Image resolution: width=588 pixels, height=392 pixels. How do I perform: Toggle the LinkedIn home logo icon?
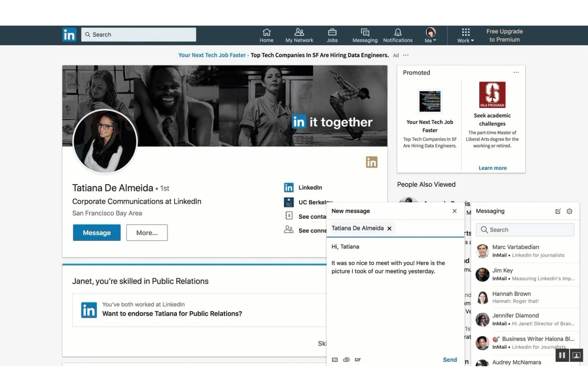tap(70, 35)
